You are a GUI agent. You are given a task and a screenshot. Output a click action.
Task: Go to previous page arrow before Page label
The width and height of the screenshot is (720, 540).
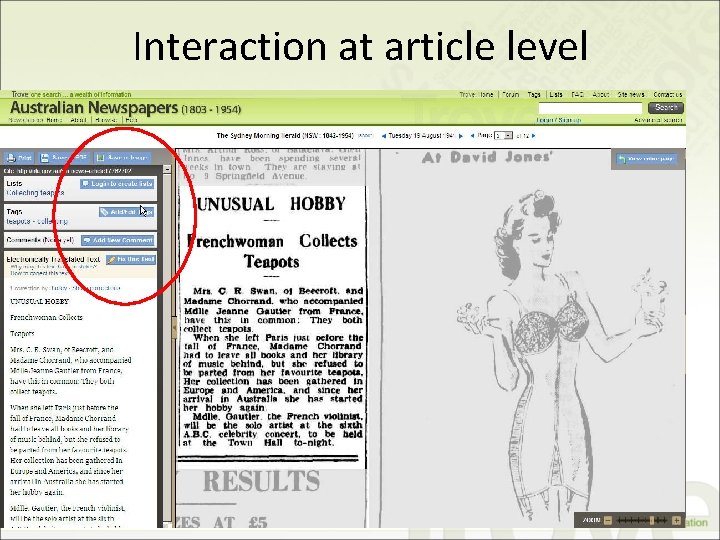pos(472,136)
